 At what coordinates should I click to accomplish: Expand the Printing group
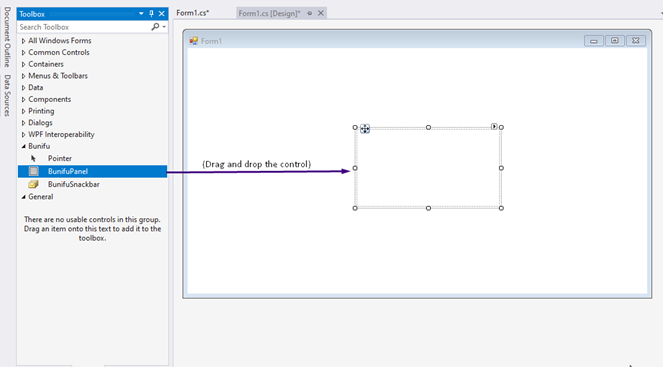(24, 111)
